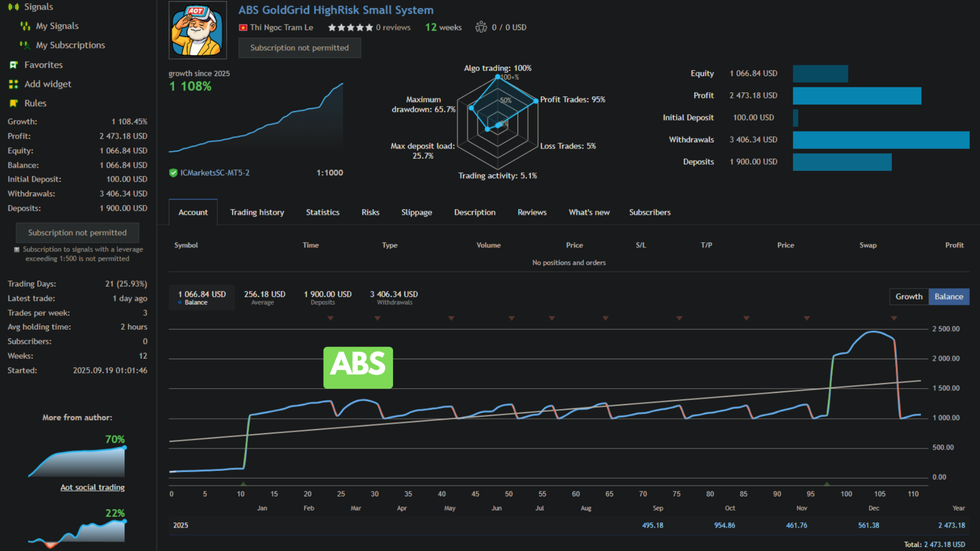Click the subscribers people icon beside 0/0 USD

point(480,28)
